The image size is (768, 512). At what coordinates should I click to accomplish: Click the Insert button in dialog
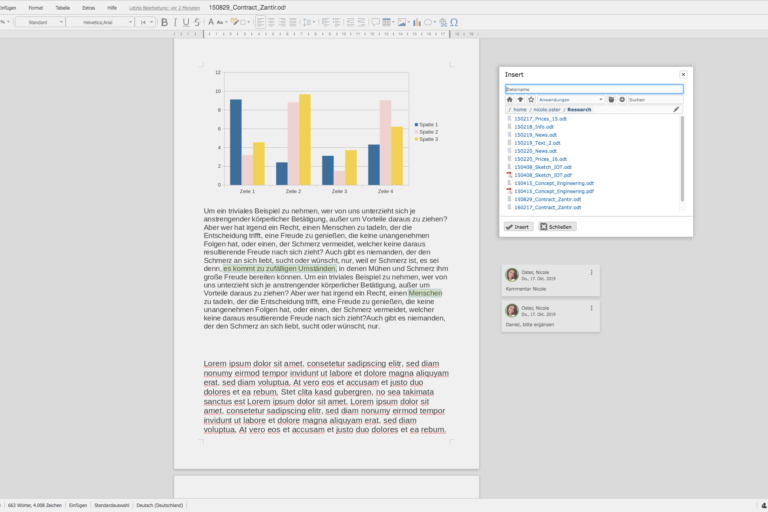click(518, 227)
